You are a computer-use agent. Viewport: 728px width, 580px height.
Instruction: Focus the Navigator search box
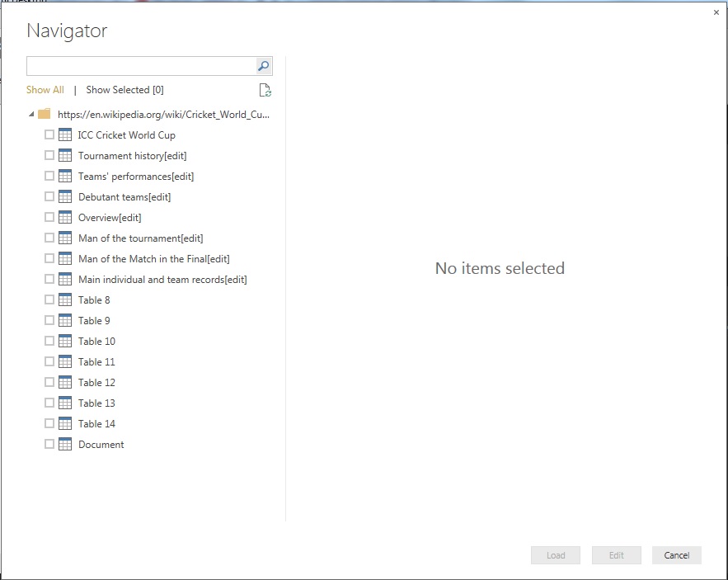tap(141, 66)
